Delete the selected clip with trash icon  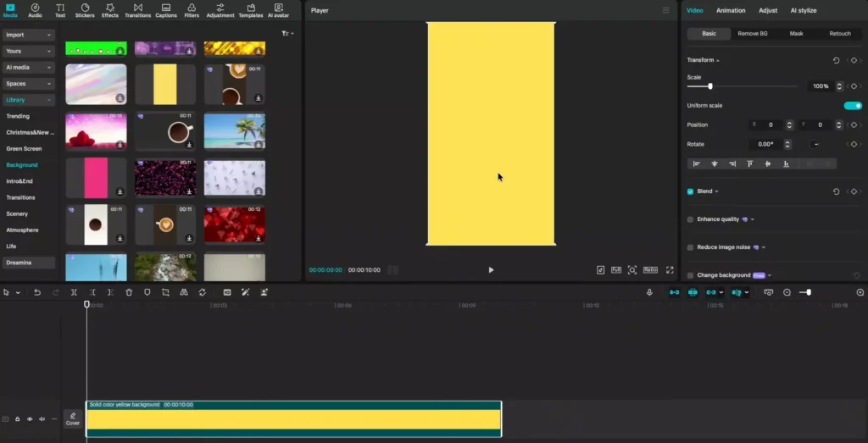129,292
